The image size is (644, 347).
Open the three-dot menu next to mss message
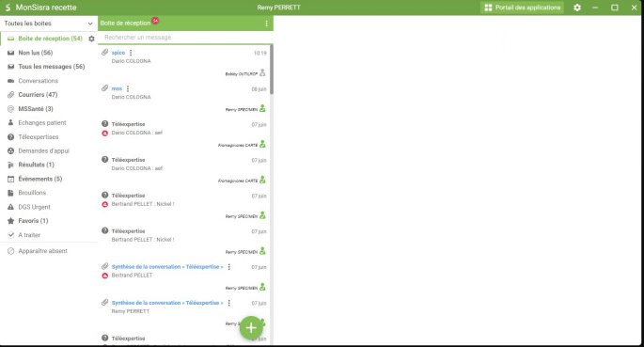tap(128, 88)
